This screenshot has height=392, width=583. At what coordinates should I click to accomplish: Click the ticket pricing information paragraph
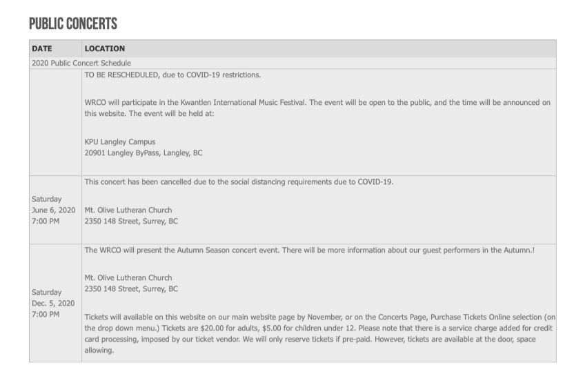tap(319, 333)
